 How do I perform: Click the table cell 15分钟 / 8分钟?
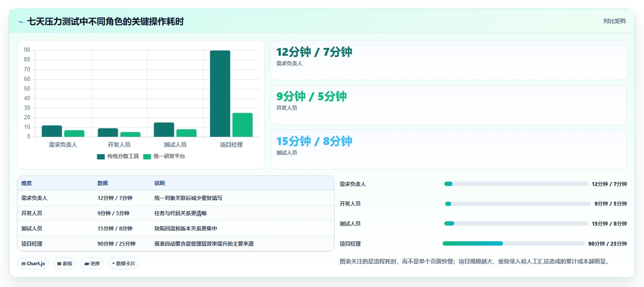click(115, 229)
